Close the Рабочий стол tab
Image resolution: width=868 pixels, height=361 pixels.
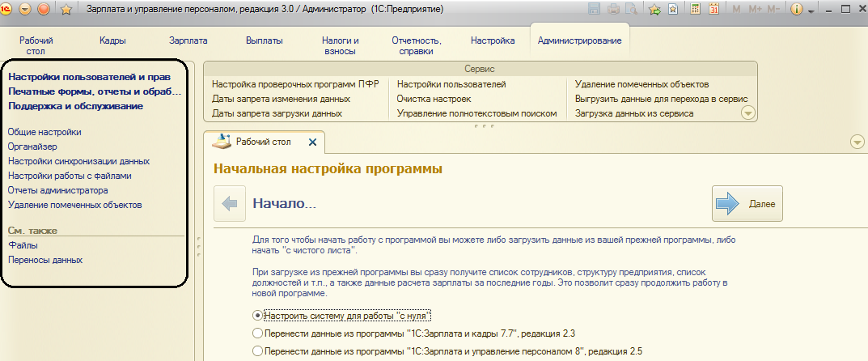pyautogui.click(x=312, y=142)
